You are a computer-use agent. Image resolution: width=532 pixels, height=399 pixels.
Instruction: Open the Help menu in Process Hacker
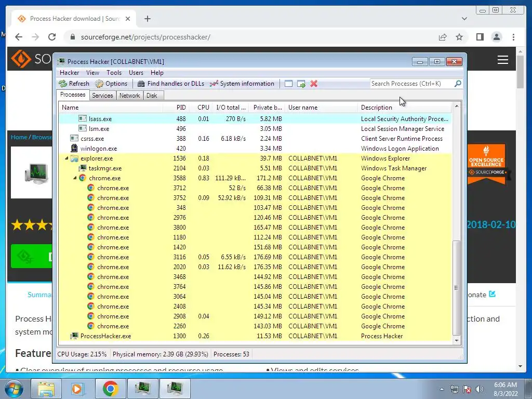tap(157, 73)
